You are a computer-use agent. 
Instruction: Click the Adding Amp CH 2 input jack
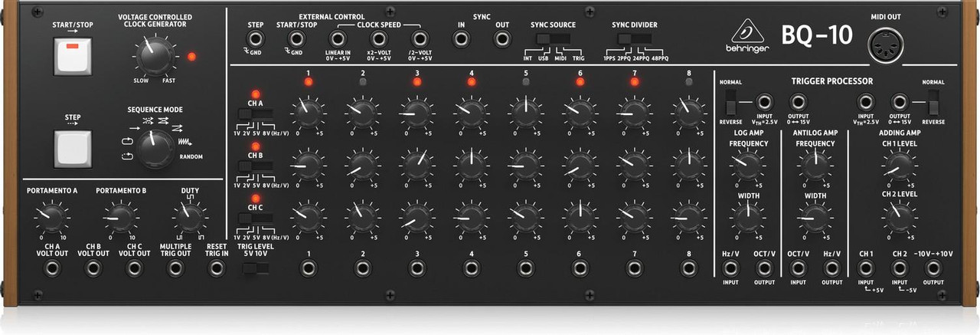pos(899,268)
